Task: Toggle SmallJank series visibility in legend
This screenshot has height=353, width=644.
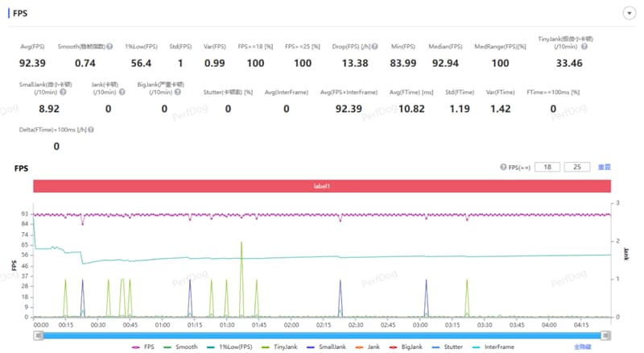Action: click(x=327, y=347)
